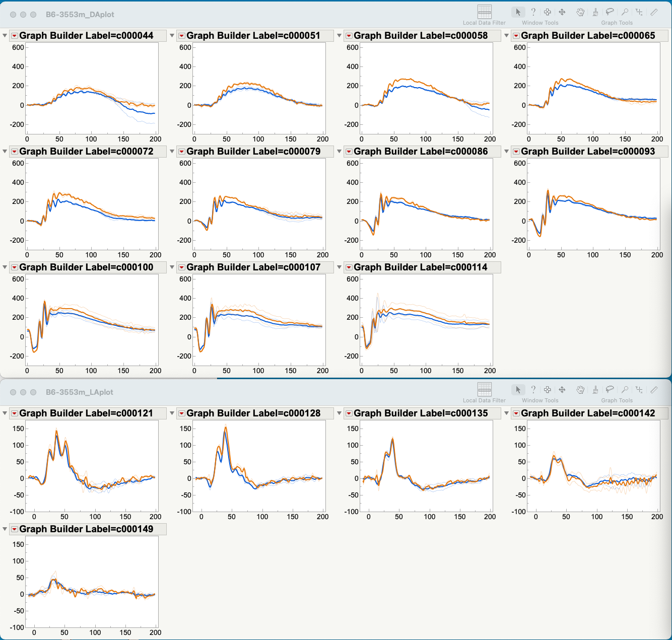Open the Local Data Filter in the DAplot window
672x640 pixels.
click(484, 12)
